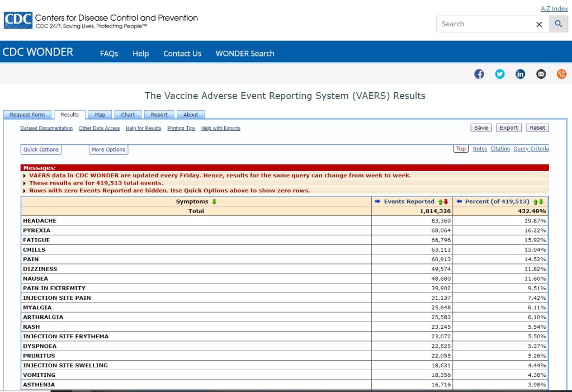Expand the weekly update message triangle

tap(25, 176)
